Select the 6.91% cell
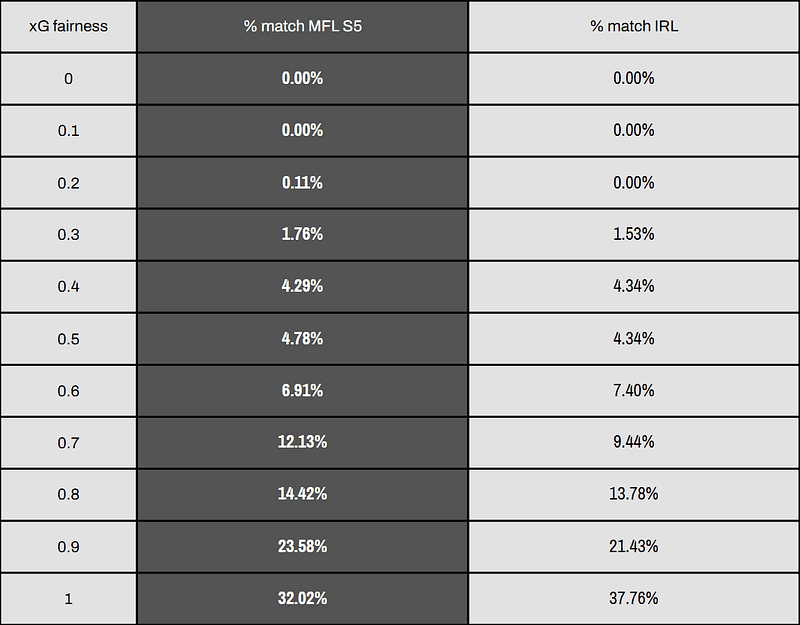This screenshot has width=800, height=625. [303, 390]
